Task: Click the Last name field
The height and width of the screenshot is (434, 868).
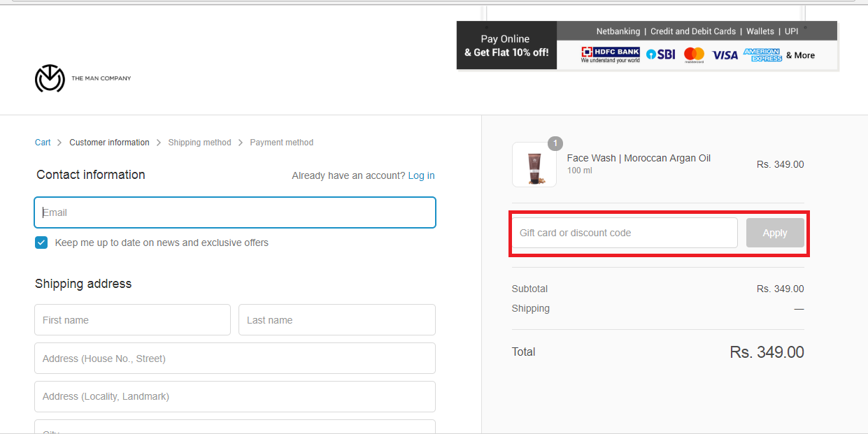Action: click(337, 320)
